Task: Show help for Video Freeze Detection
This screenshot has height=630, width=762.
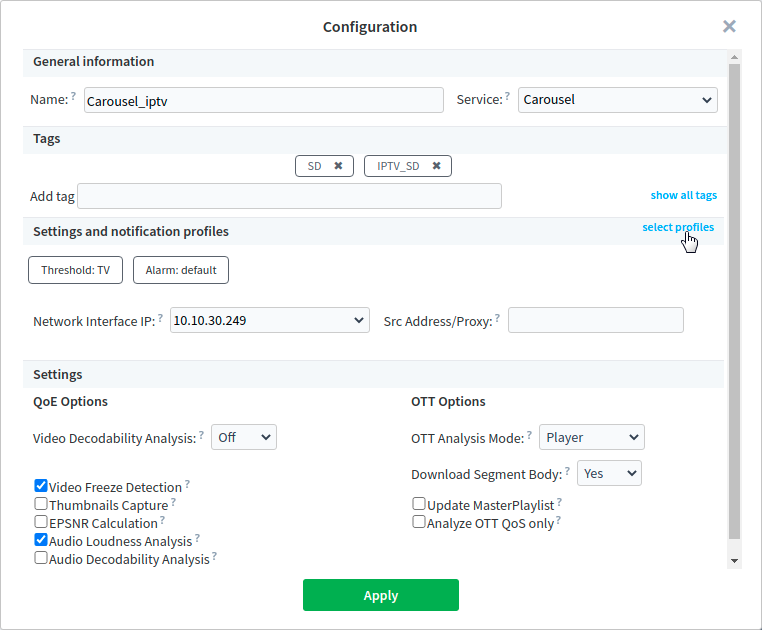Action: coord(187,483)
